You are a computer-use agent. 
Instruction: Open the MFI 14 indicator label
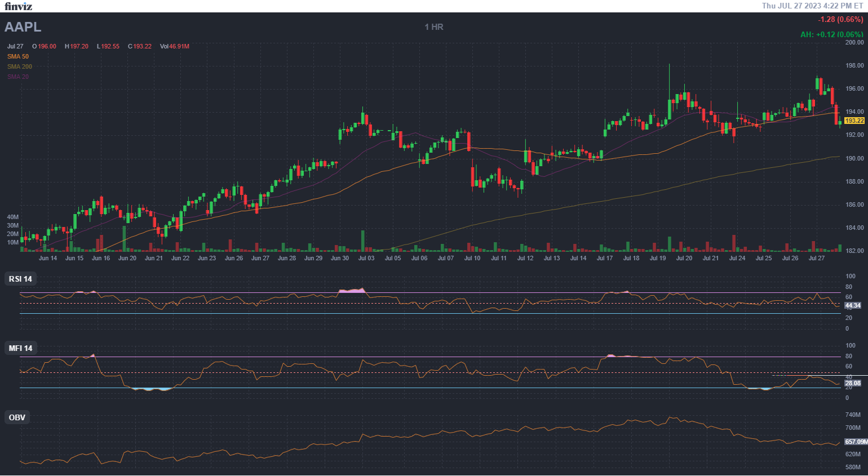click(x=20, y=348)
